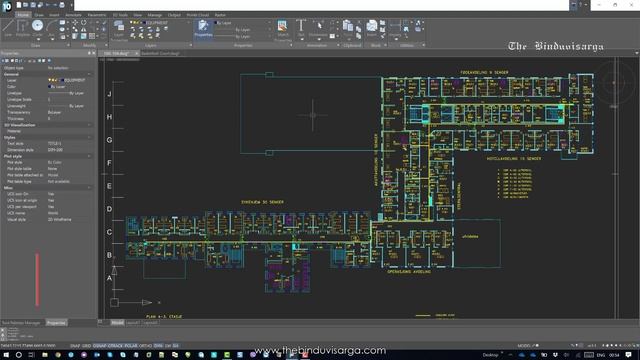The image size is (640, 360).
Task: Open the EQUIPMENT layer dropdown in ribbon
Action: coord(160,22)
